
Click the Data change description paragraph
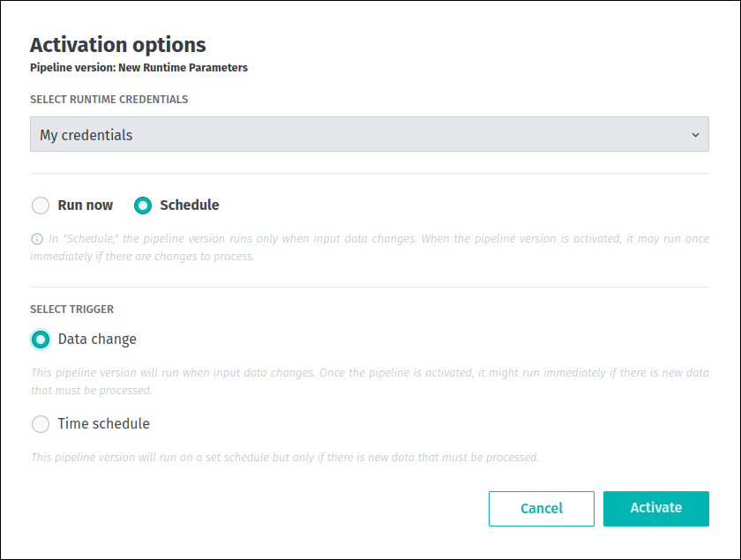click(370, 382)
